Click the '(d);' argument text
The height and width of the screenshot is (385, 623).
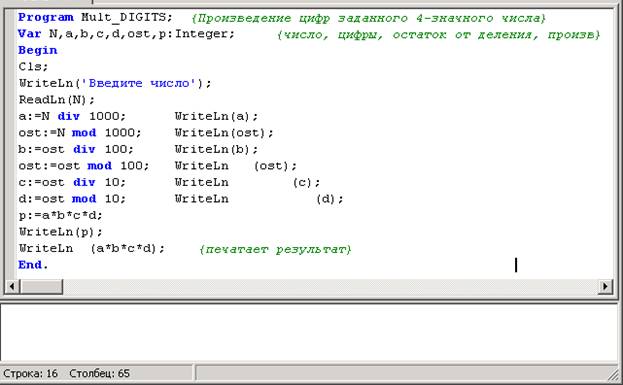click(x=330, y=199)
